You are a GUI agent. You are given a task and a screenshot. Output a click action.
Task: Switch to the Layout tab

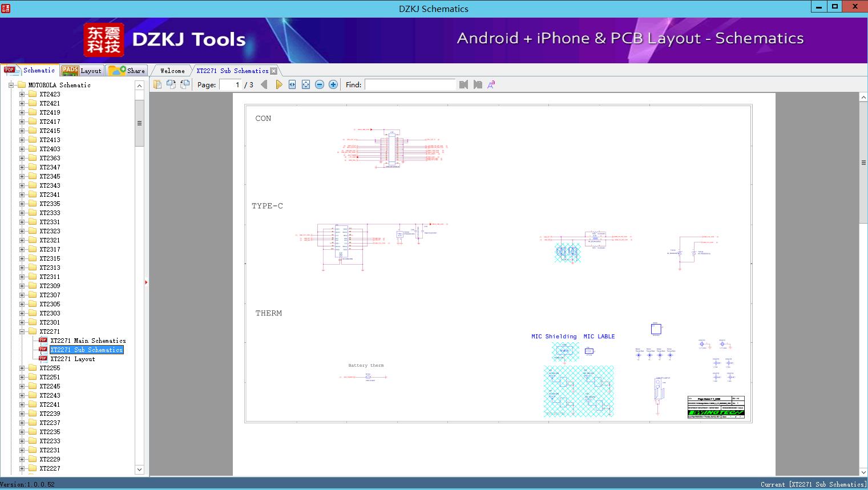pyautogui.click(x=82, y=71)
